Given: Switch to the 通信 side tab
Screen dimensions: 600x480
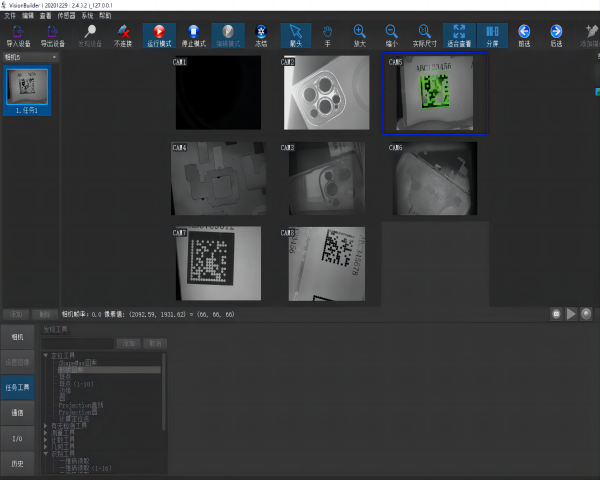Looking at the screenshot, I should coord(17,412).
